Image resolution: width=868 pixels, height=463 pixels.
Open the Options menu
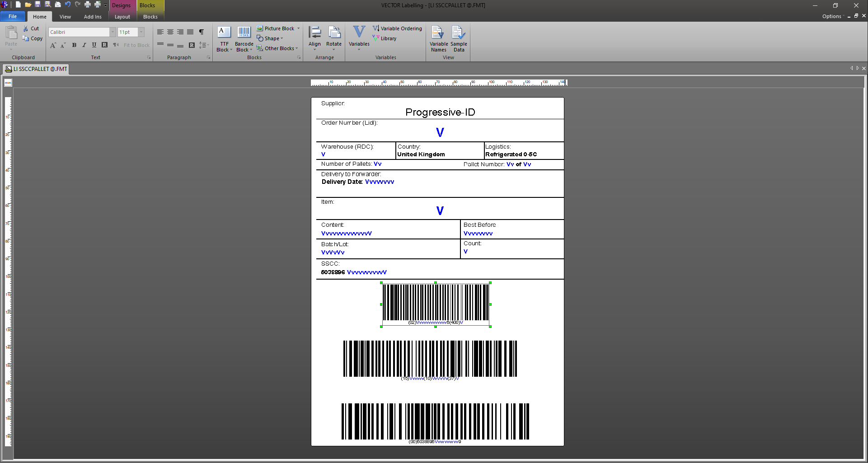(x=833, y=16)
